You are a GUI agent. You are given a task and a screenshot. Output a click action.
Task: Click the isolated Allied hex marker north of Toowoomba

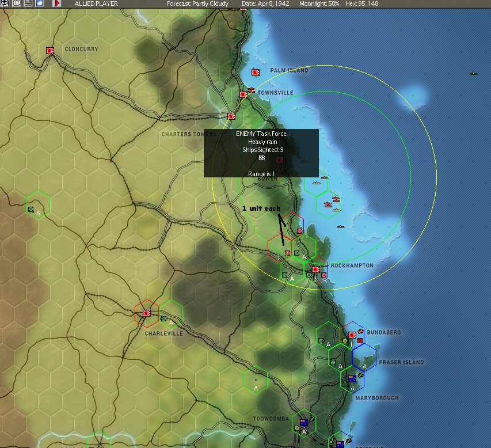click(256, 380)
